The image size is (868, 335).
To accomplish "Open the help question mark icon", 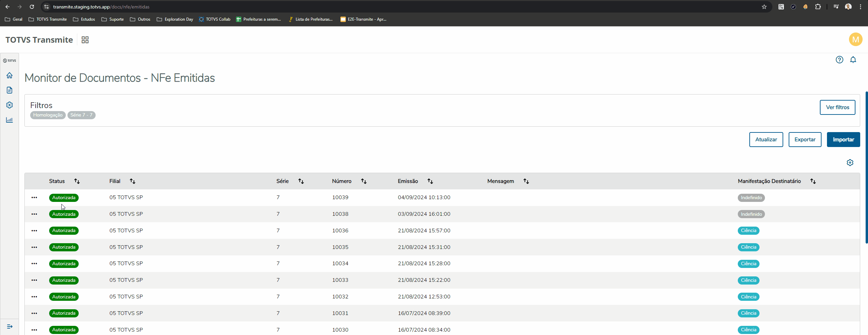I will coord(840,60).
